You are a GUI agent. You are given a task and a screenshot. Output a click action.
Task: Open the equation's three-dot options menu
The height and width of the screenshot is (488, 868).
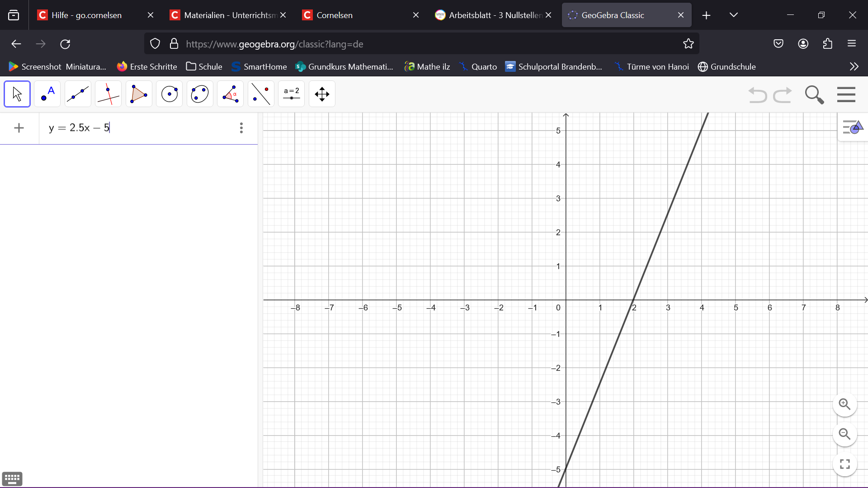pyautogui.click(x=241, y=128)
